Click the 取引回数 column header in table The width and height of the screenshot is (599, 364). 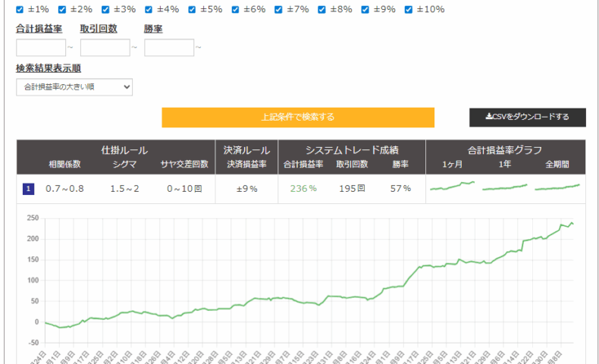tap(352, 165)
